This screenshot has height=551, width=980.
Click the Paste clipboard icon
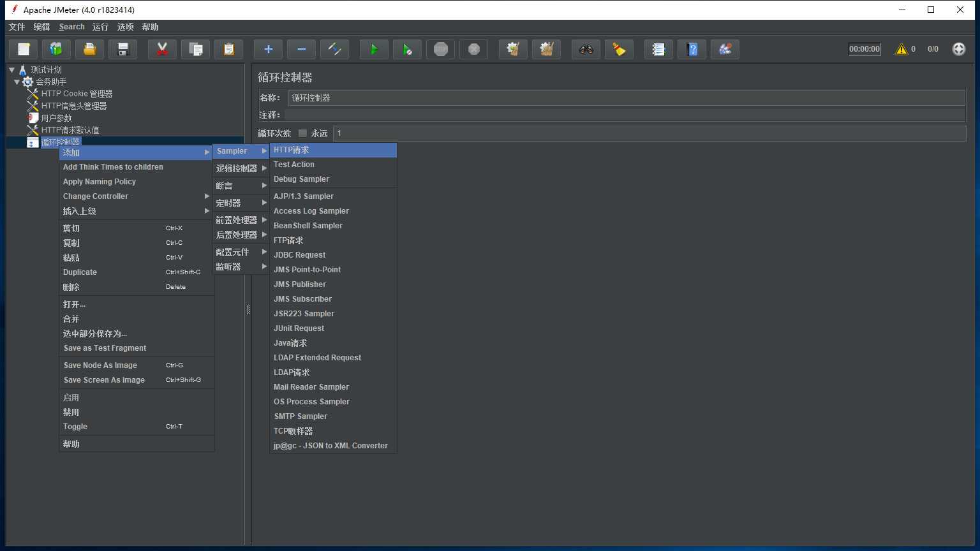point(228,49)
